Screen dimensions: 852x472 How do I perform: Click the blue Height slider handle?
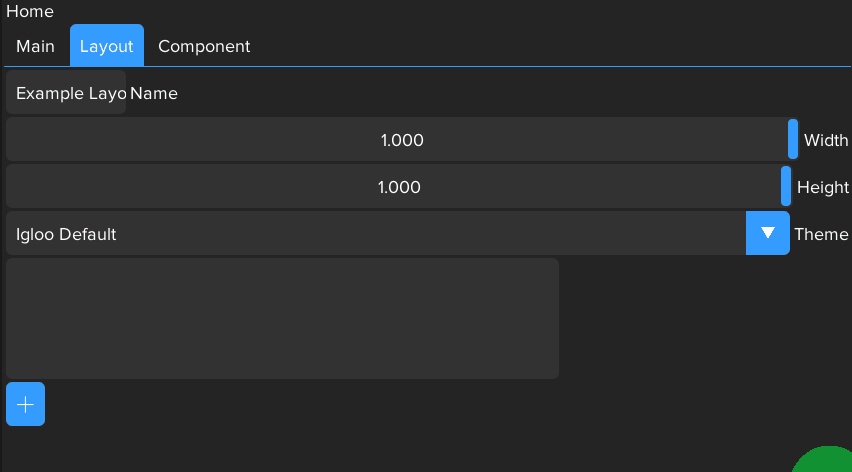(x=786, y=186)
